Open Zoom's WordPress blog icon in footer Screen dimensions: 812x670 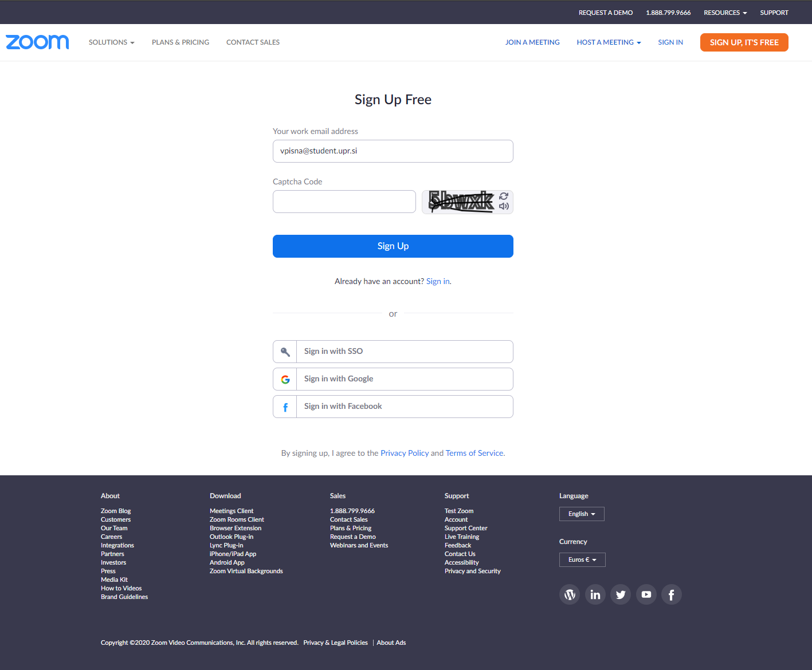point(570,594)
